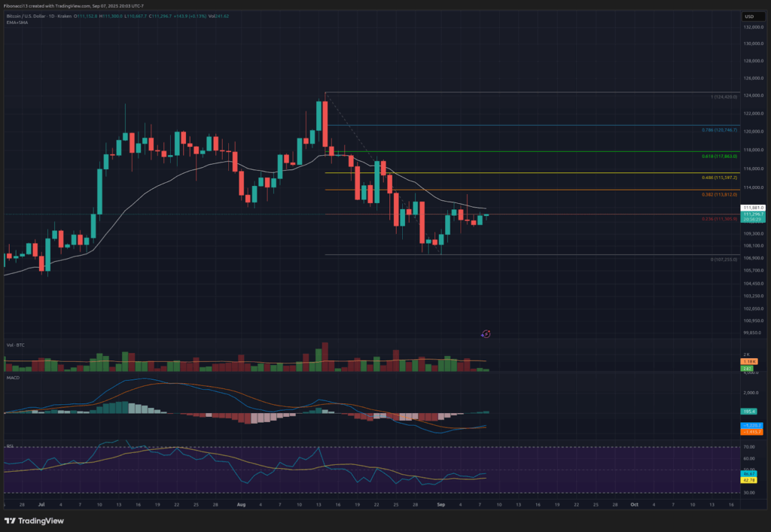Click the TradingView logo in the corner

tap(34, 520)
